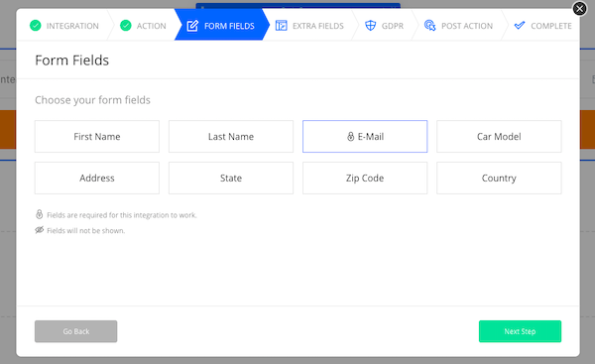595x364 pixels.
Task: Click the Go Back button
Action: [x=76, y=331]
